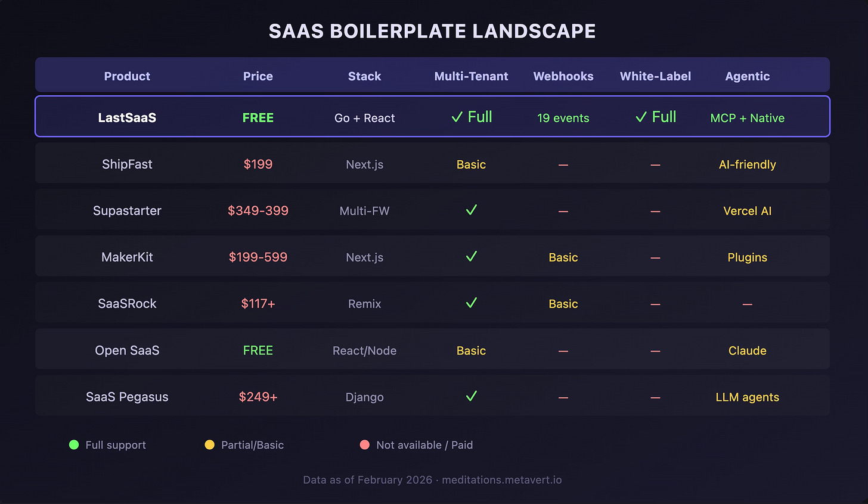Viewport: 868px width, 504px height.
Task: Click the Webhooks column header
Action: [x=563, y=76]
